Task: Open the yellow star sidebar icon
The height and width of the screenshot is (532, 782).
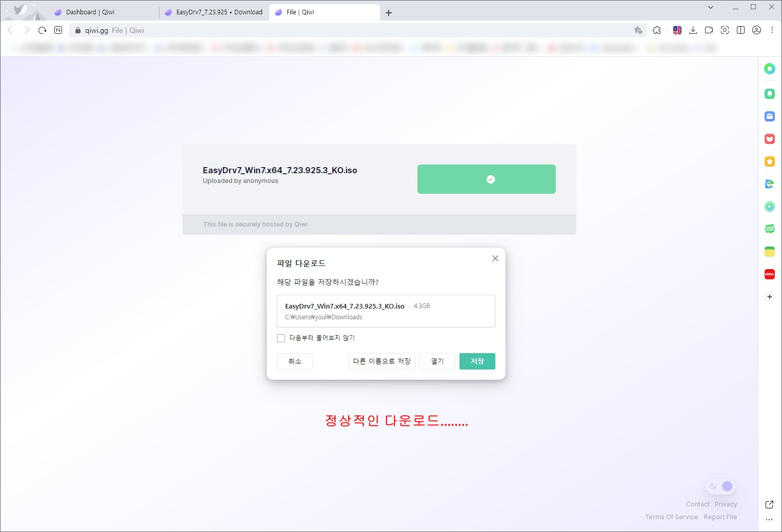Action: click(x=770, y=161)
